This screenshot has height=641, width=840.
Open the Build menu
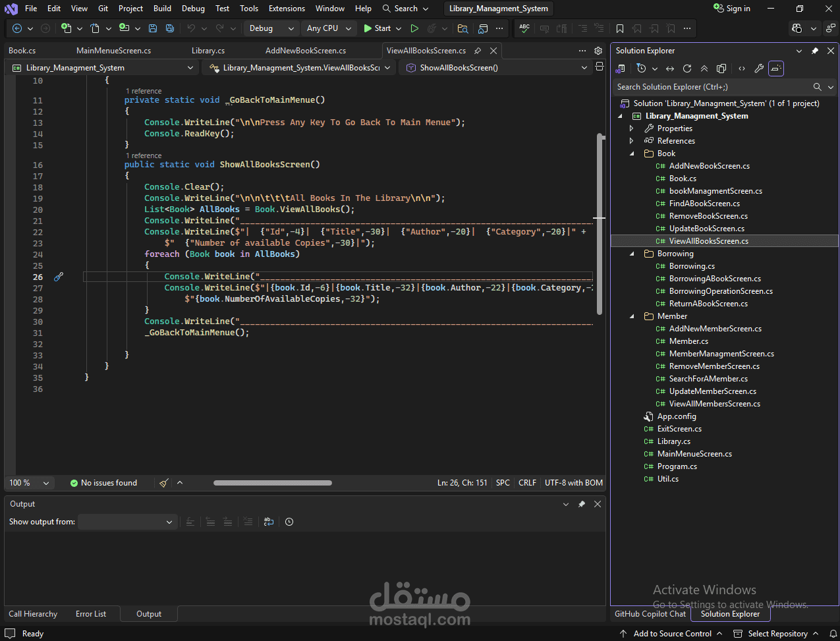pos(162,9)
